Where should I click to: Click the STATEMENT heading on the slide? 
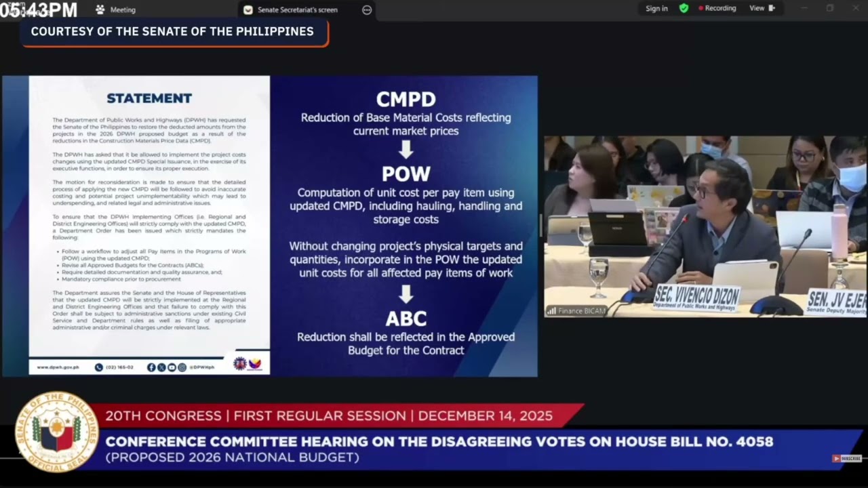pos(149,98)
